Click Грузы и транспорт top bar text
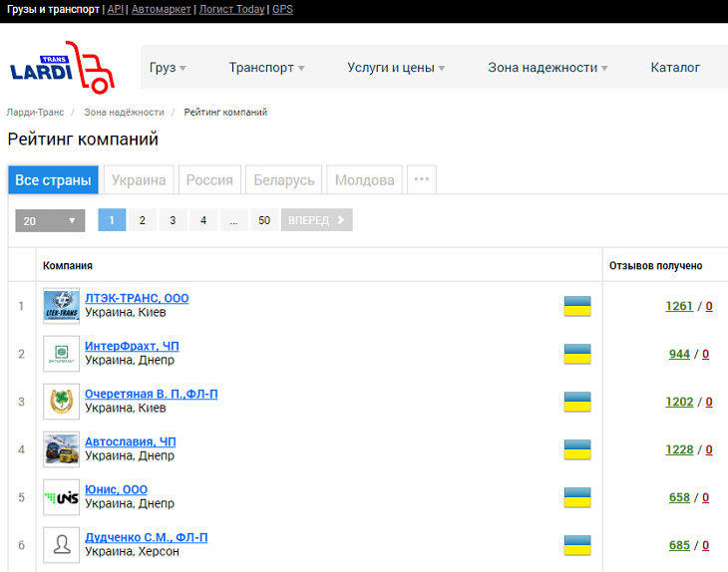Image resolution: width=728 pixels, height=572 pixels. [53, 9]
